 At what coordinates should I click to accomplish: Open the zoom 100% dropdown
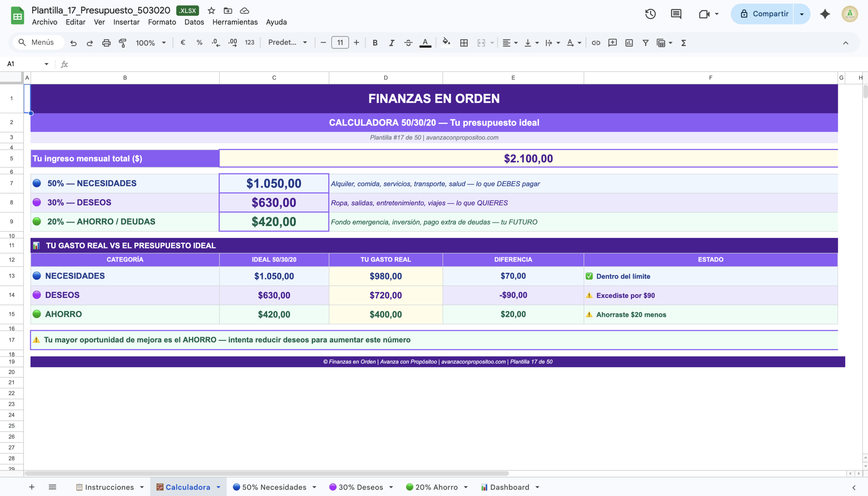click(151, 43)
